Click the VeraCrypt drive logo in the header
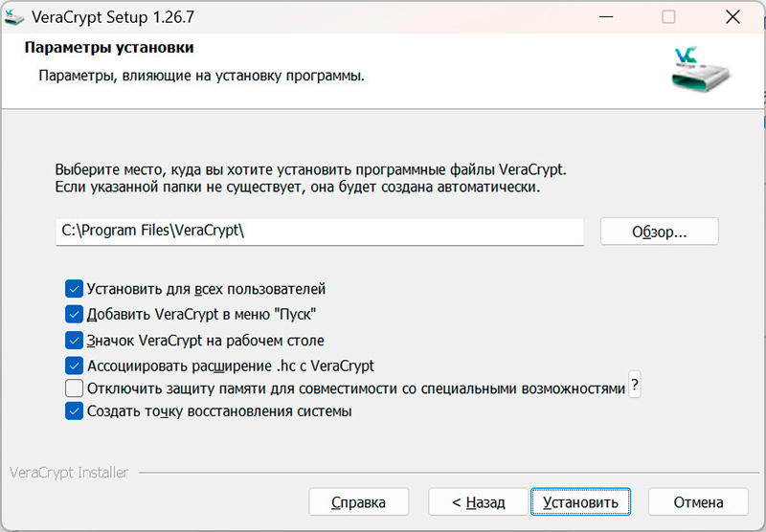The height and width of the screenshot is (532, 766). [x=701, y=71]
